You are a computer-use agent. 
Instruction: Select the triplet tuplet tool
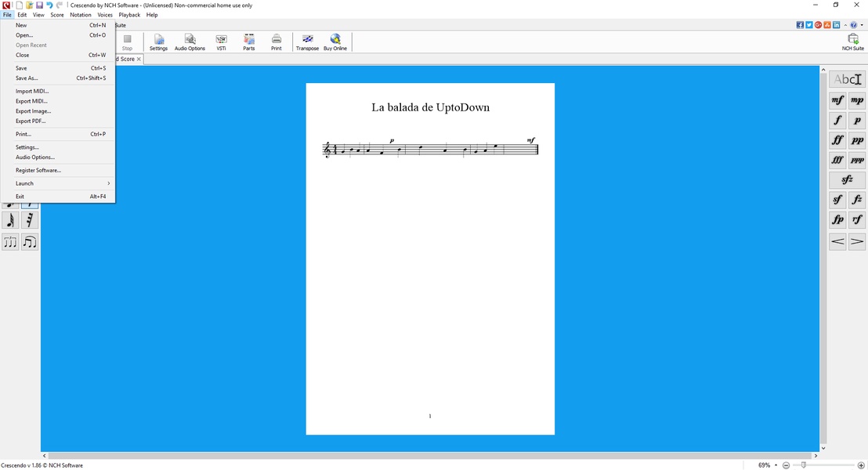point(10,242)
